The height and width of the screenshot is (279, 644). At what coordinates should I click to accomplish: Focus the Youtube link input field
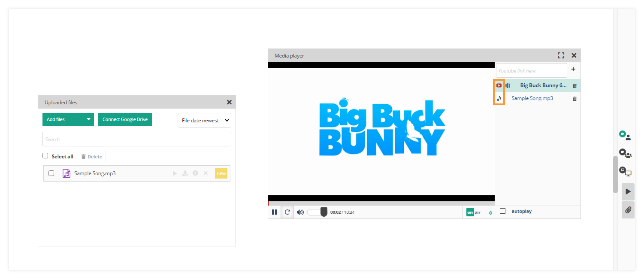[x=532, y=70]
